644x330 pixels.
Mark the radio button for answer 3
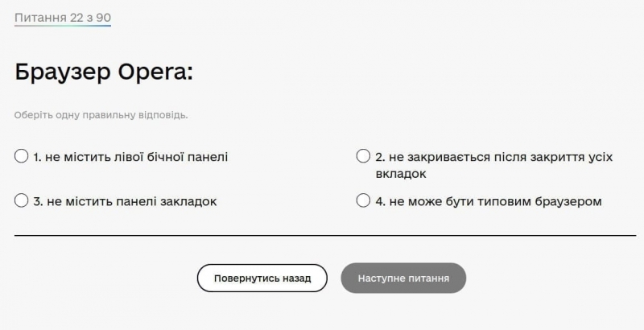pos(22,200)
